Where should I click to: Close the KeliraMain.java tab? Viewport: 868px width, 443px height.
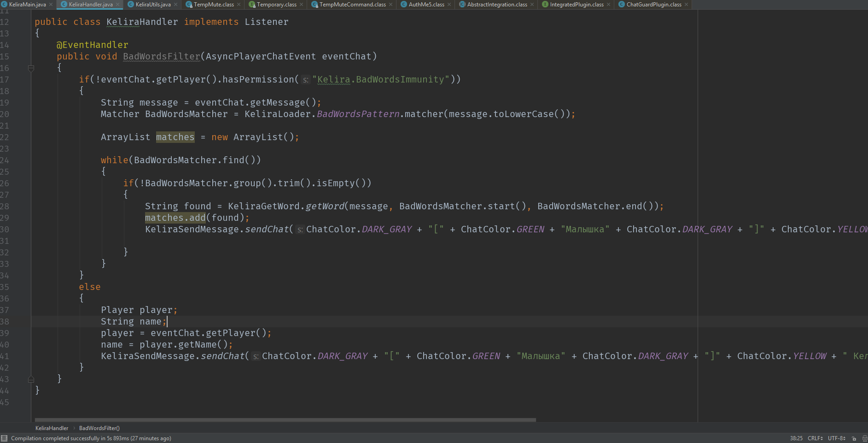(51, 5)
